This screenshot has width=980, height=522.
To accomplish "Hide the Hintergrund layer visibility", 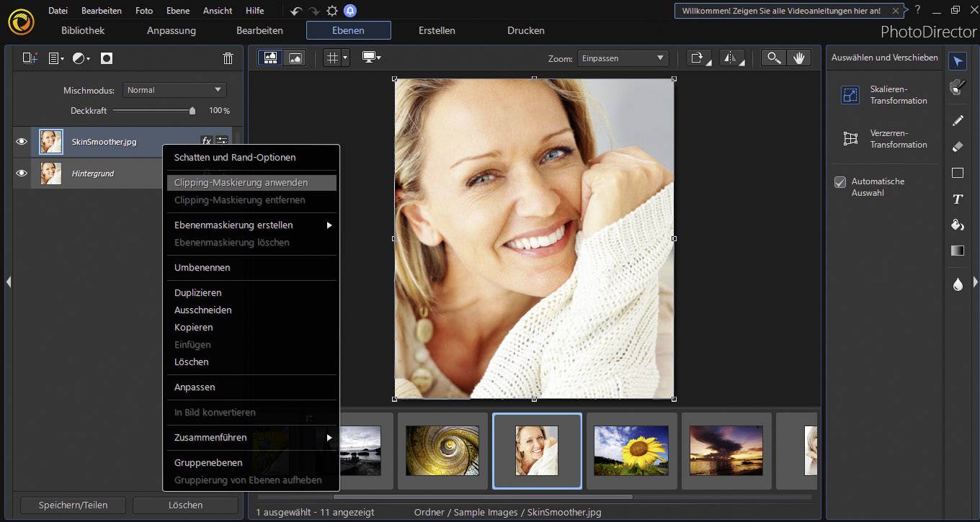I will (21, 174).
